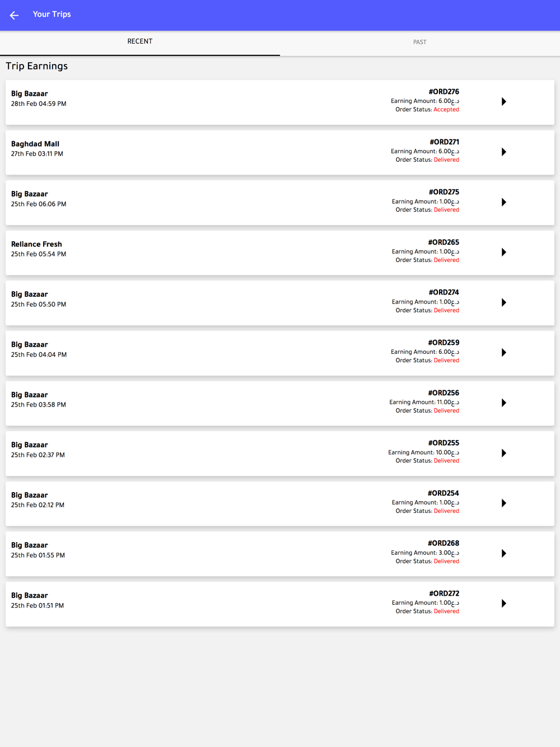Open the Baghdad Mall trip name
560x747 pixels.
click(x=35, y=144)
